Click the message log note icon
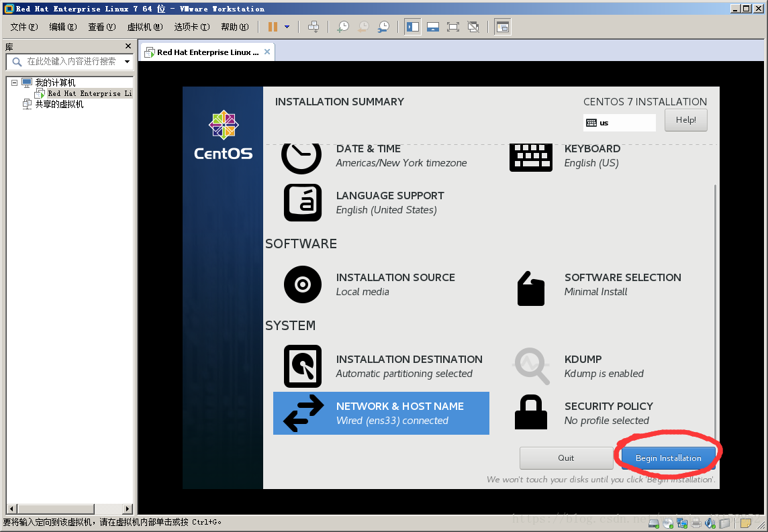Viewport: 768px width, 532px height. click(x=745, y=524)
